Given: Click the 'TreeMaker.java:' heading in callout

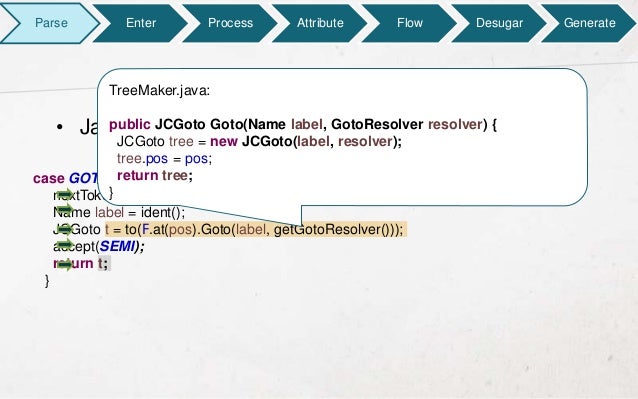Looking at the screenshot, I should (x=160, y=90).
